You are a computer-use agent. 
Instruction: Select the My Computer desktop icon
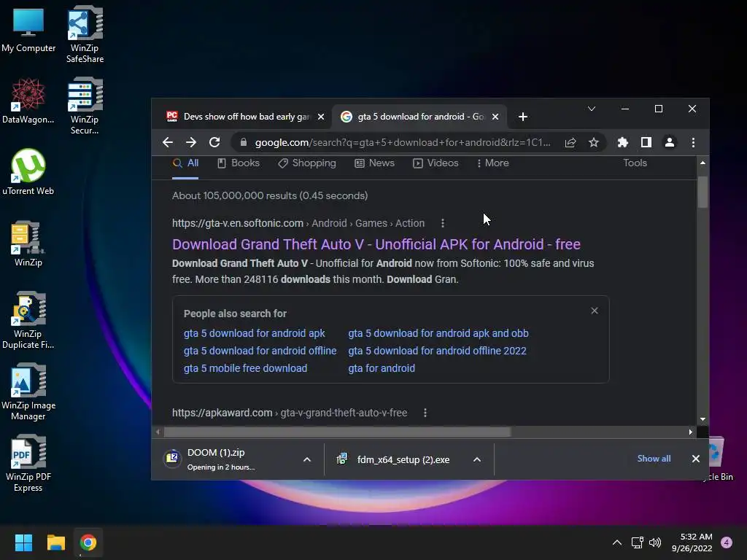[x=28, y=29]
